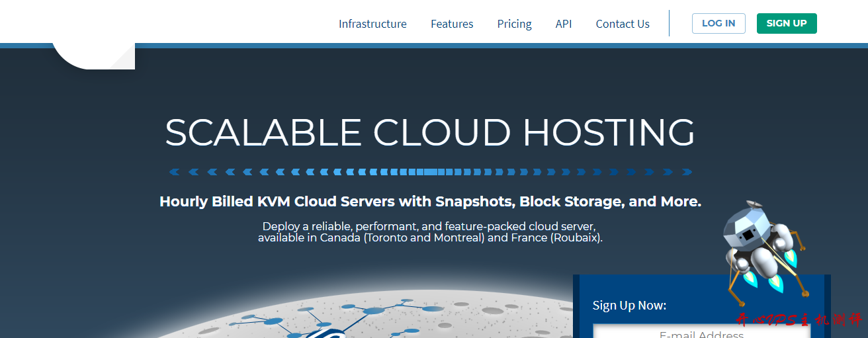Click the leftmost chevron arrow in the divider

click(x=174, y=172)
